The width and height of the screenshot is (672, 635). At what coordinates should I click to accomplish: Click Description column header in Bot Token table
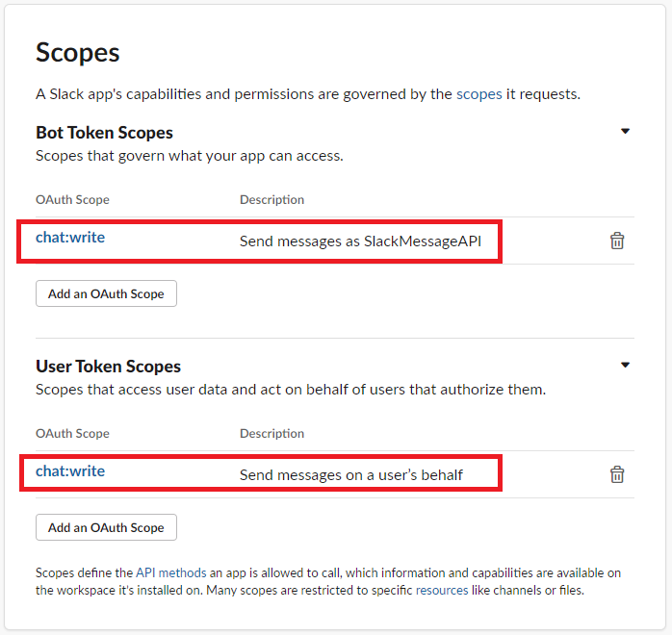(x=271, y=199)
